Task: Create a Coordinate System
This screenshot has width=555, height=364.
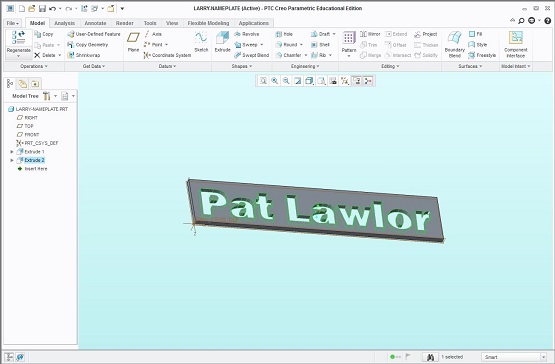Action: (167, 55)
